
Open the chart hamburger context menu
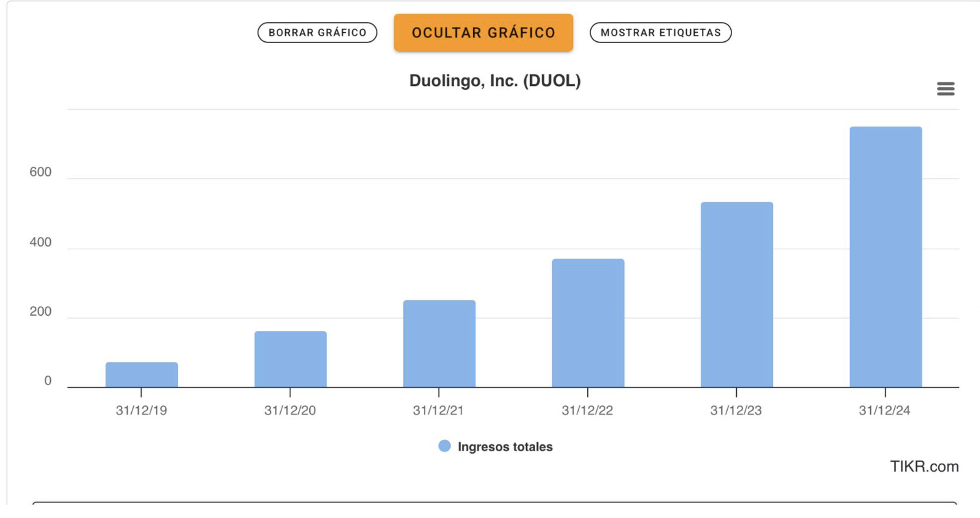pos(945,89)
